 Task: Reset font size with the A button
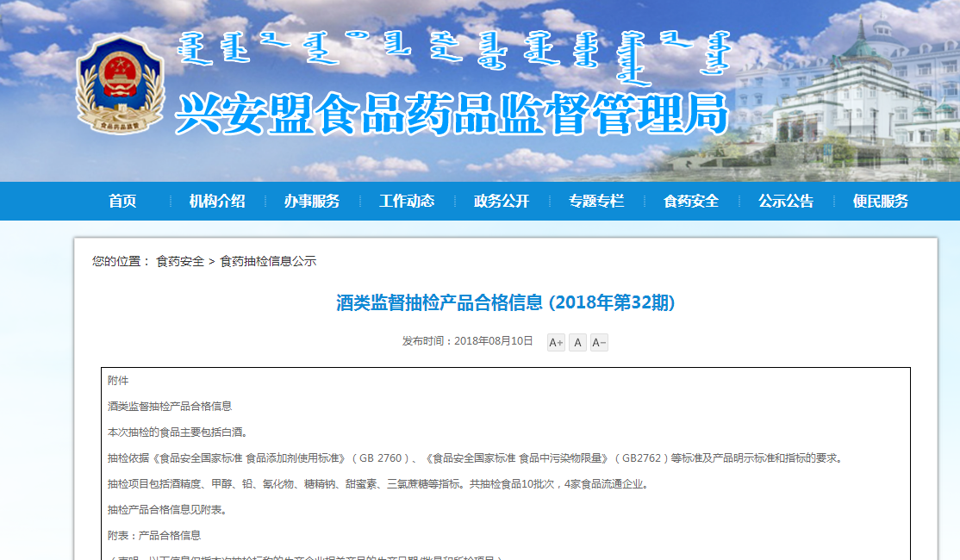coord(577,342)
